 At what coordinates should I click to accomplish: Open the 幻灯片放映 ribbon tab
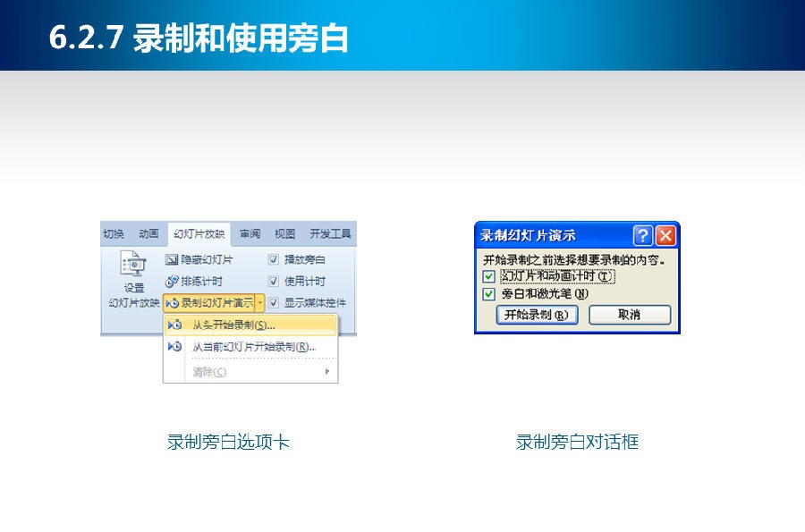pos(199,234)
